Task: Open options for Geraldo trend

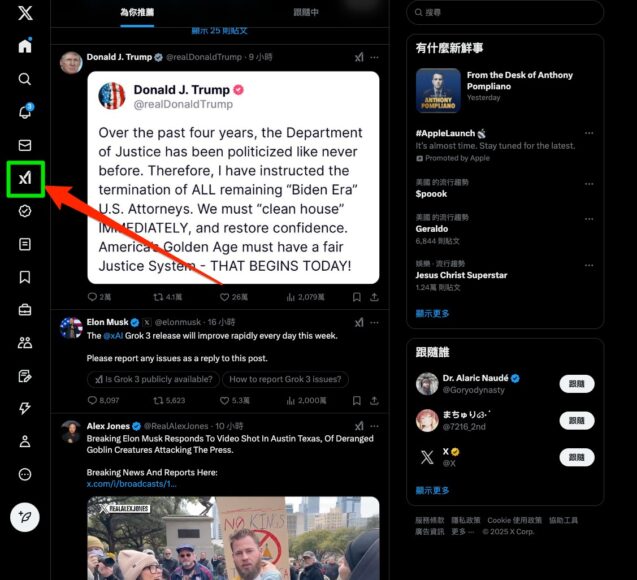Action: pyautogui.click(x=589, y=219)
